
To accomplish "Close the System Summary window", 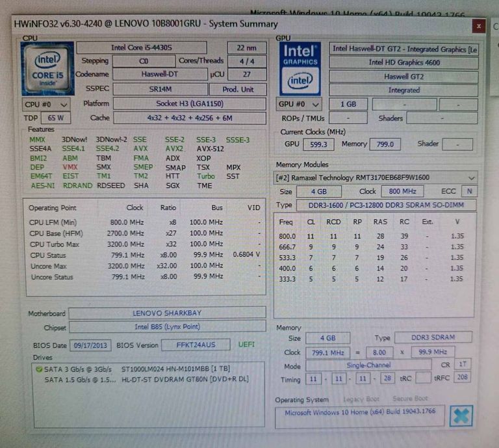I will tap(478, 26).
